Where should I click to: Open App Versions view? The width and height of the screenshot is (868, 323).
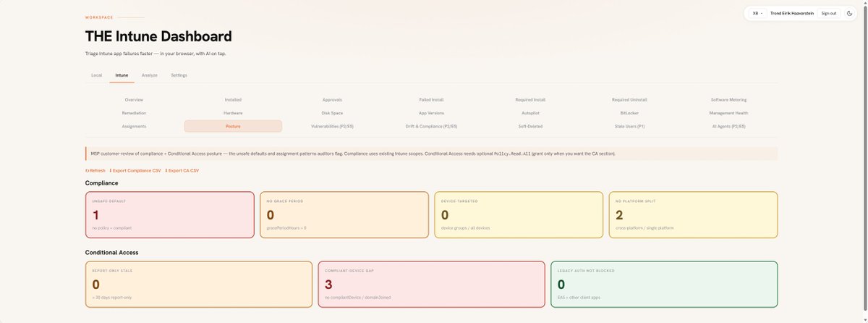(431, 113)
